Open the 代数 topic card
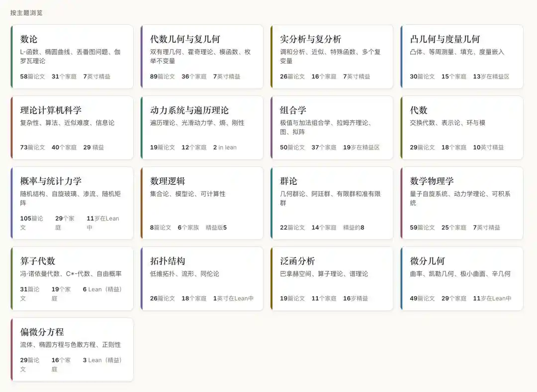 [462, 128]
